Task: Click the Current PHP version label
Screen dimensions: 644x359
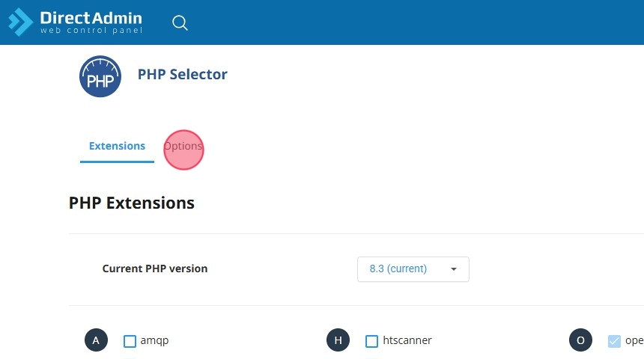Action: 155,269
